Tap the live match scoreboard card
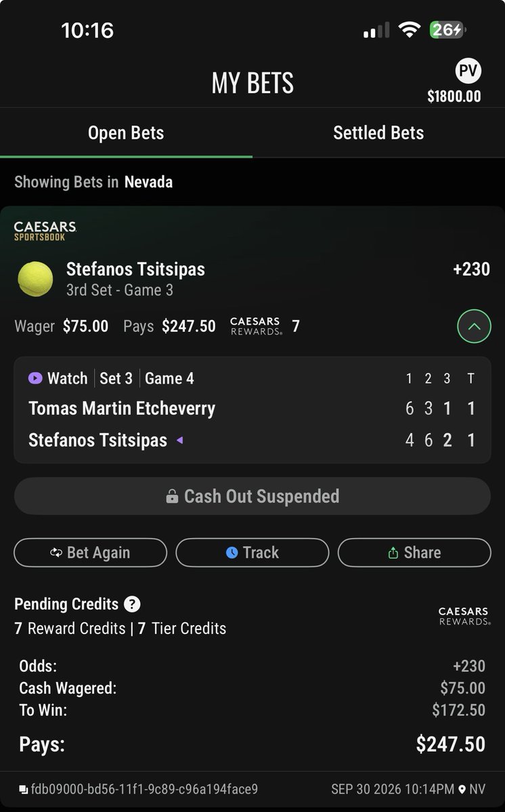 click(252, 410)
